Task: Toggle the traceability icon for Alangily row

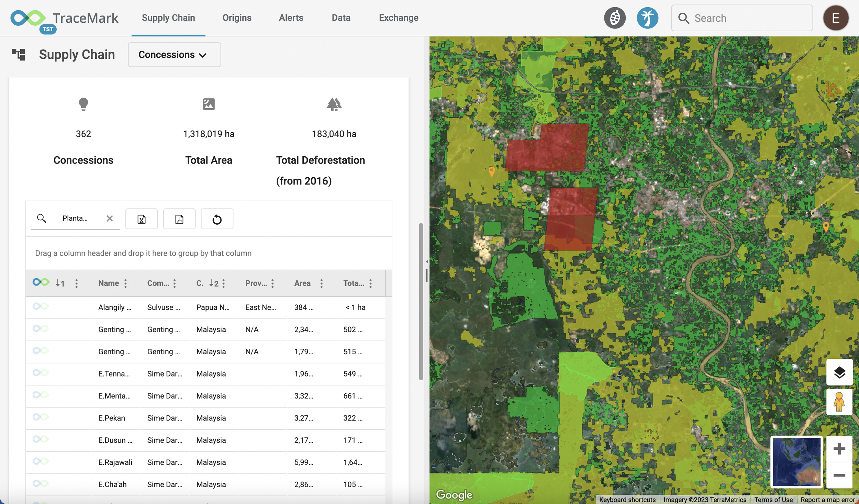Action: click(x=41, y=306)
